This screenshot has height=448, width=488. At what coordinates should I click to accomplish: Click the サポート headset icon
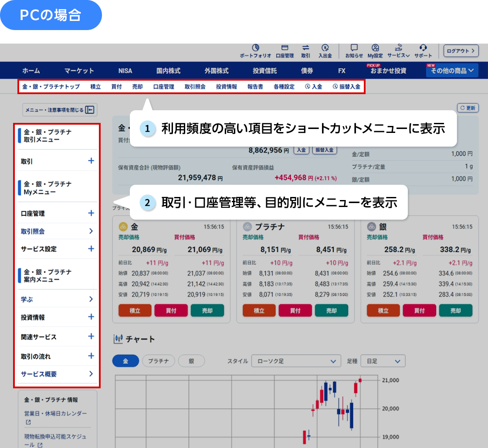pyautogui.click(x=423, y=48)
